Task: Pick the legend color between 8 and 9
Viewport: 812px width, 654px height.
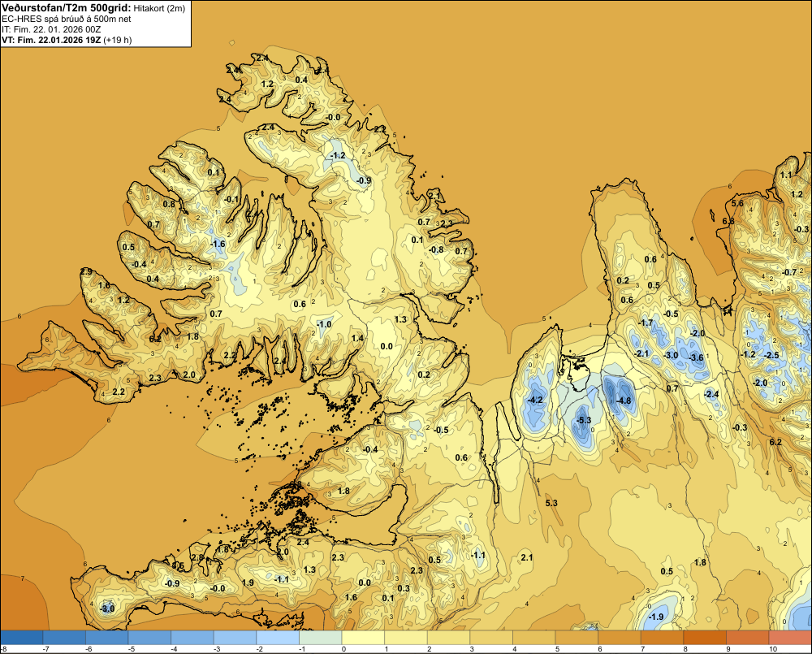Action: click(x=706, y=637)
